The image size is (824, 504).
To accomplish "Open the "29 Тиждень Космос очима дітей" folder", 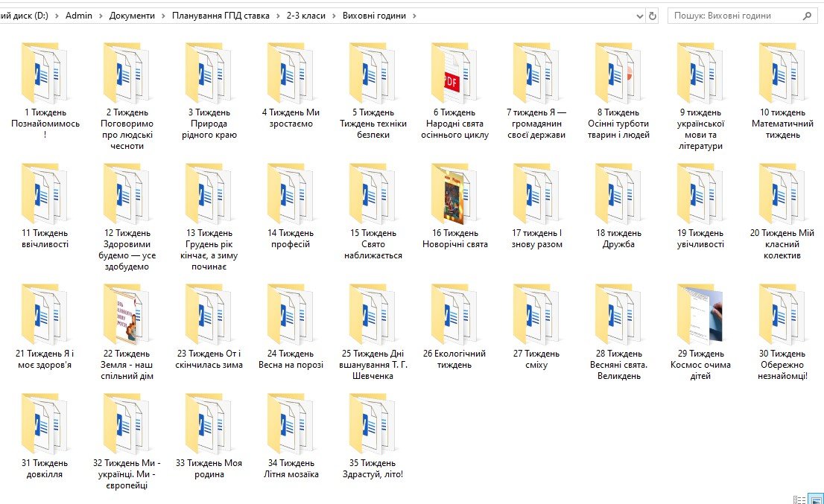I will point(700,314).
